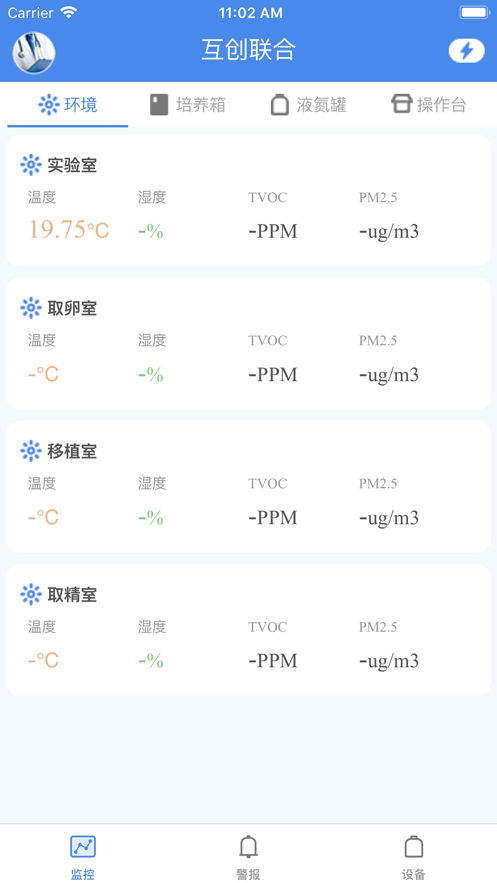This screenshot has height=883, width=497.
Task: Click the 取精室 sun icon
Action: (31, 594)
